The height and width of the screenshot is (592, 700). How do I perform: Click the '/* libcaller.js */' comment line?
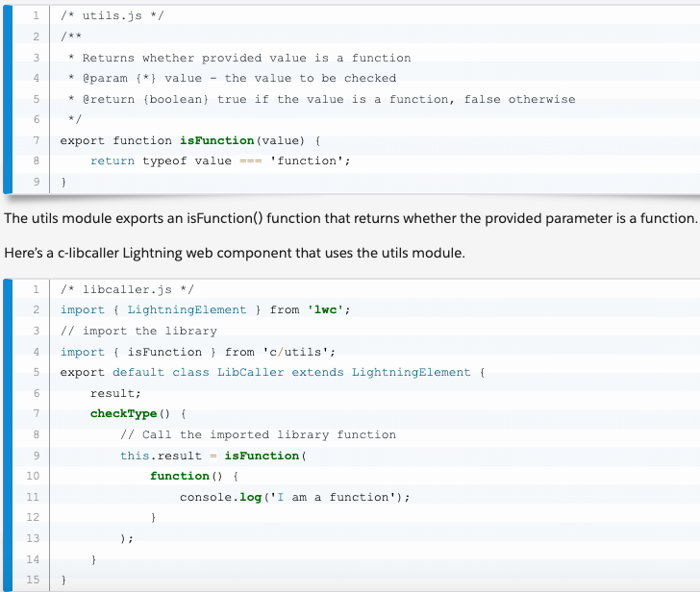(x=127, y=289)
